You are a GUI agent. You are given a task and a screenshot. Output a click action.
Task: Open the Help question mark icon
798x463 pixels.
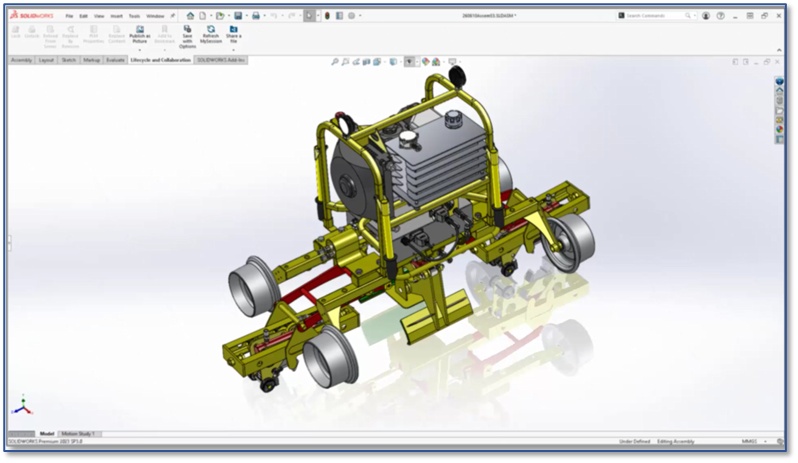coord(721,16)
